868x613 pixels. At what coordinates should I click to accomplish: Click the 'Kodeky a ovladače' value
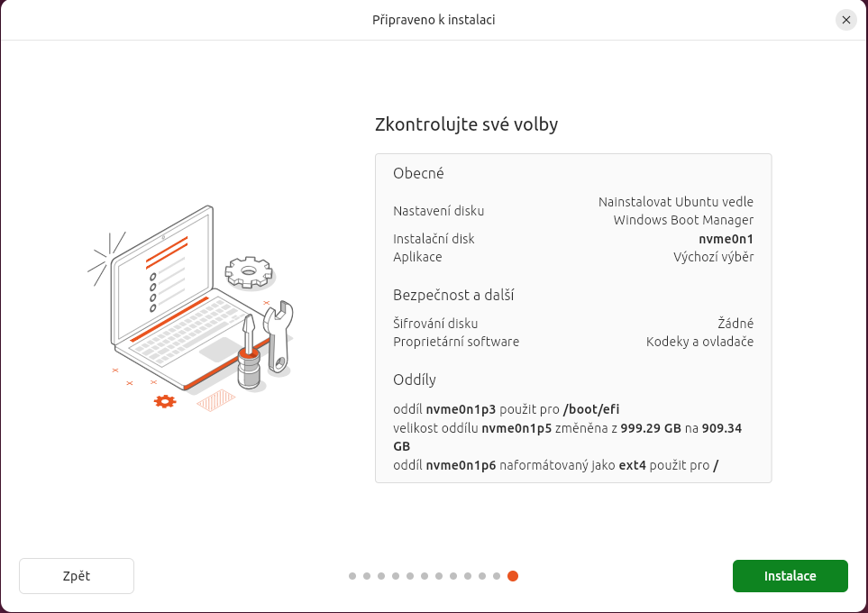tap(699, 342)
